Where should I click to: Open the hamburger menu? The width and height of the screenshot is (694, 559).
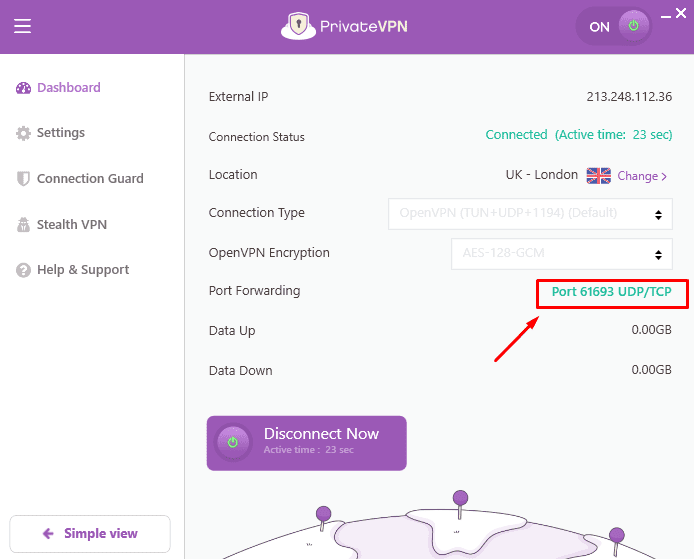(x=22, y=26)
